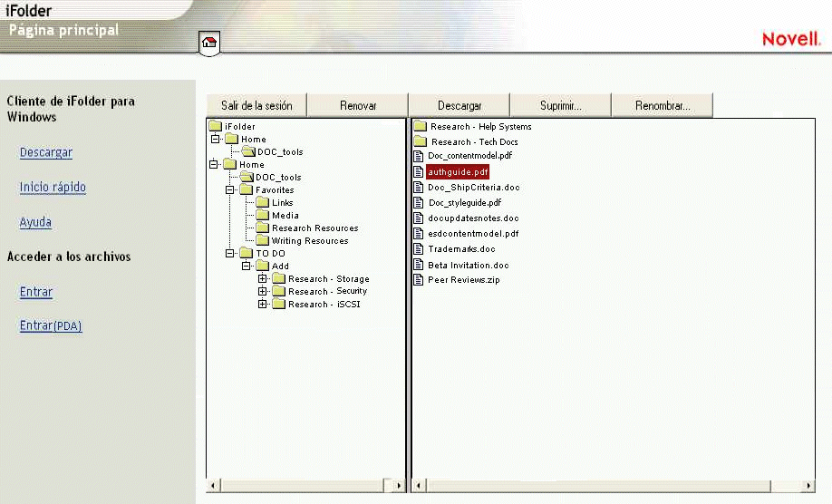Click file pane left scroll arrow
This screenshot has width=832, height=504.
(419, 485)
